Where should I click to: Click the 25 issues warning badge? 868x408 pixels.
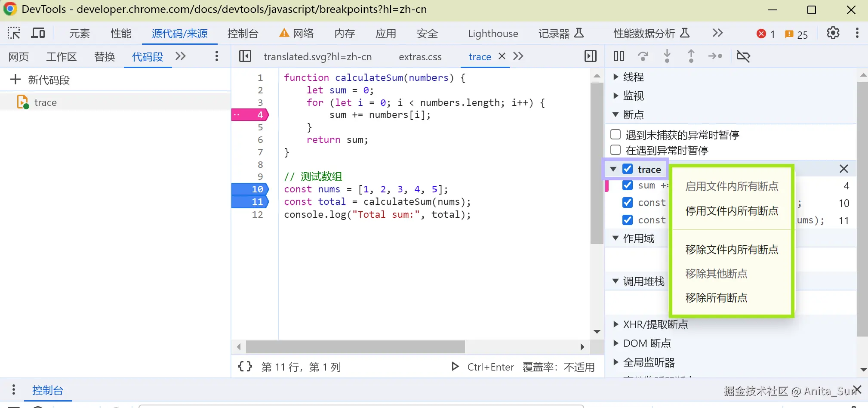797,34
